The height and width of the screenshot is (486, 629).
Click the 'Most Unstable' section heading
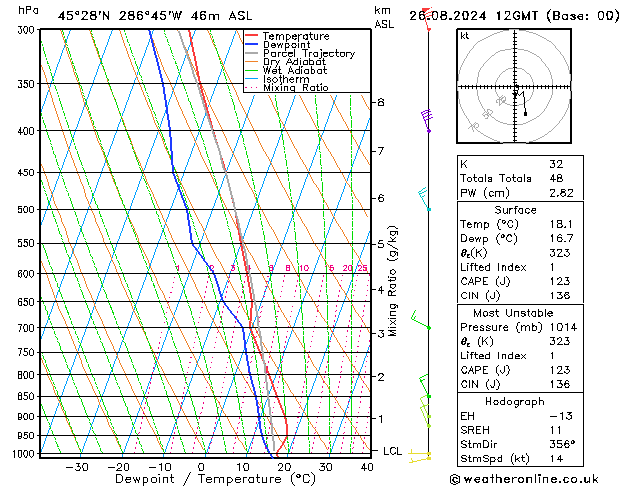513,313
